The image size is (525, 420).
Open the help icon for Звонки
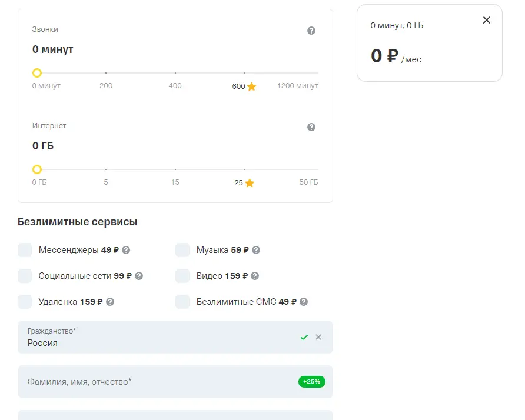tap(311, 31)
